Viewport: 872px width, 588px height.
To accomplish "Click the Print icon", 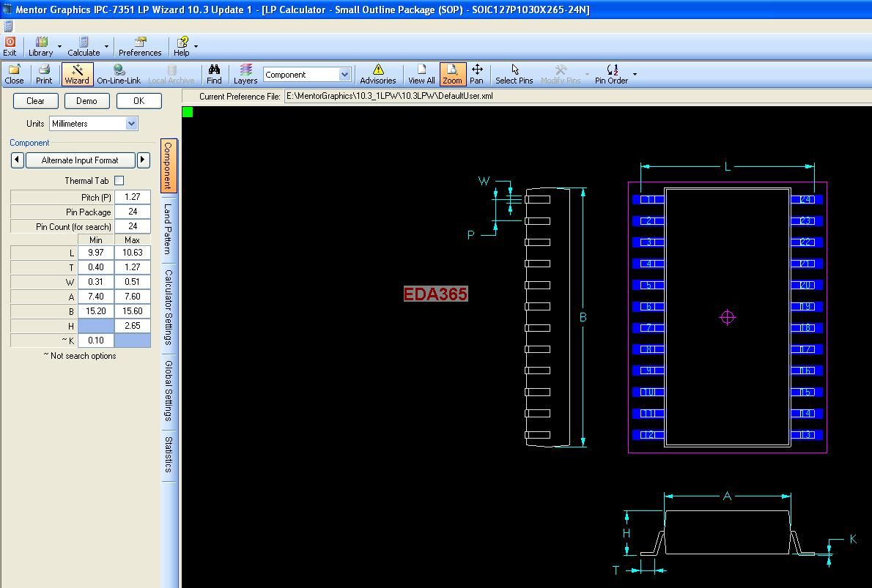I will tap(44, 74).
